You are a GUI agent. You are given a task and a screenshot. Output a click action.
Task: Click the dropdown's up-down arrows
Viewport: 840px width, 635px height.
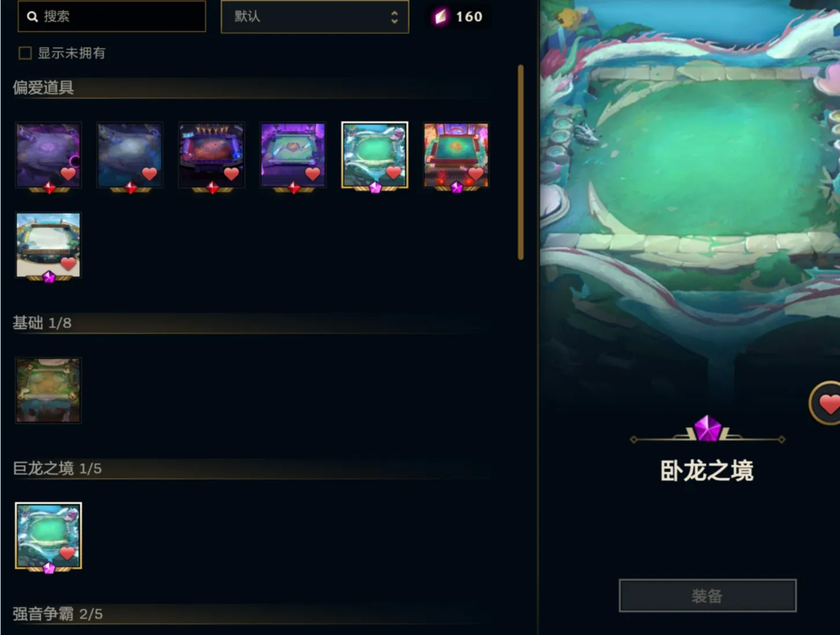[x=394, y=17]
